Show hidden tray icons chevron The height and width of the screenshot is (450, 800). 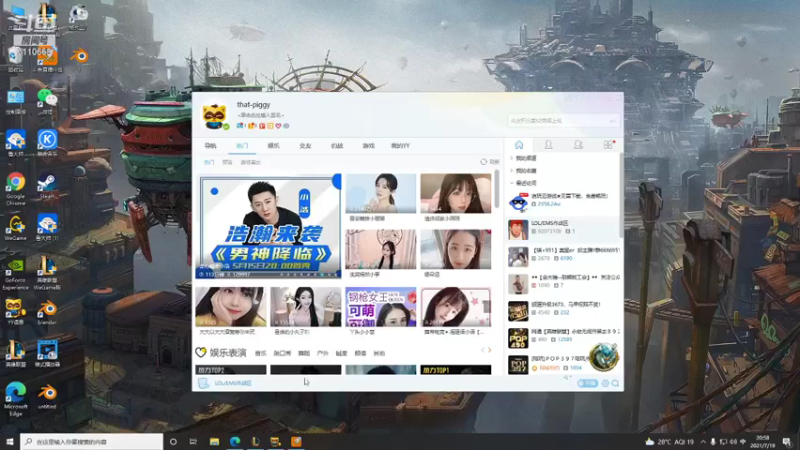(703, 441)
